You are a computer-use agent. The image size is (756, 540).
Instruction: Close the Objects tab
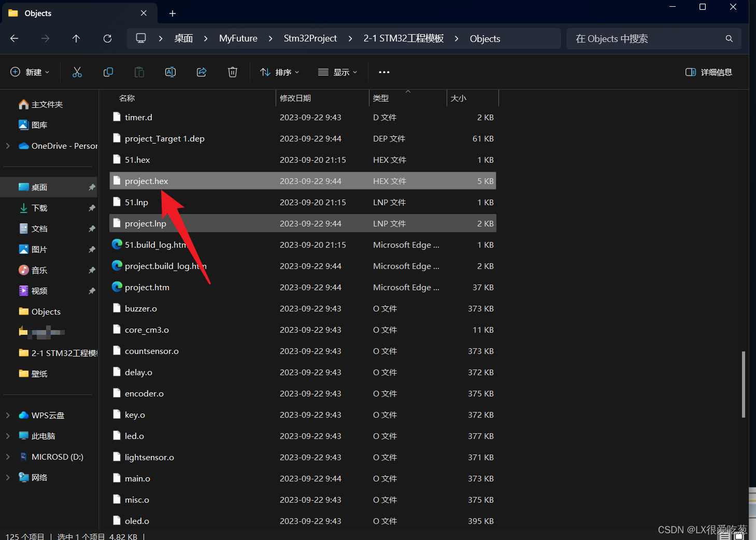[144, 13]
